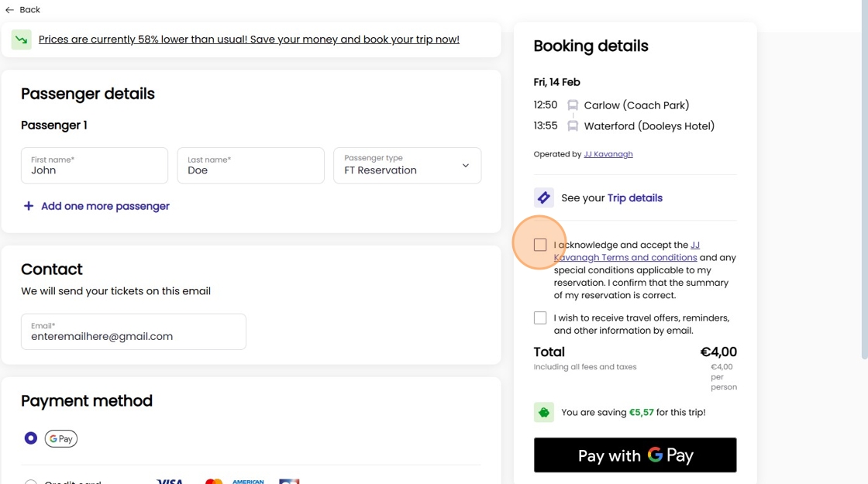This screenshot has width=868, height=484.
Task: Click the Google Pay logo badge
Action: pyautogui.click(x=61, y=439)
